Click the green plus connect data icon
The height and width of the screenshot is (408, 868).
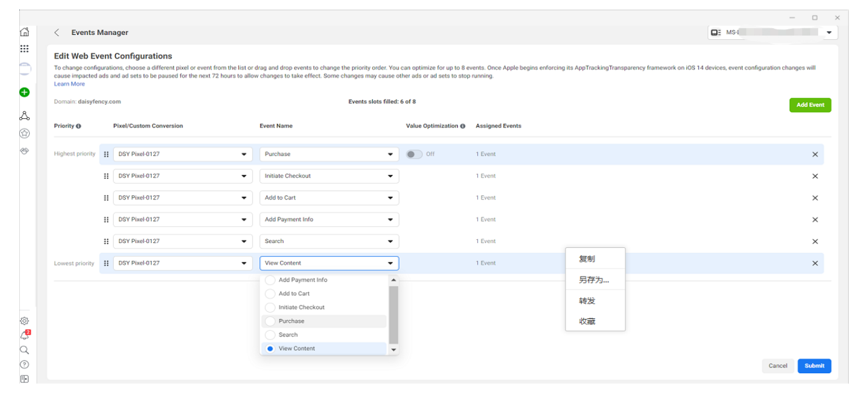(x=24, y=92)
